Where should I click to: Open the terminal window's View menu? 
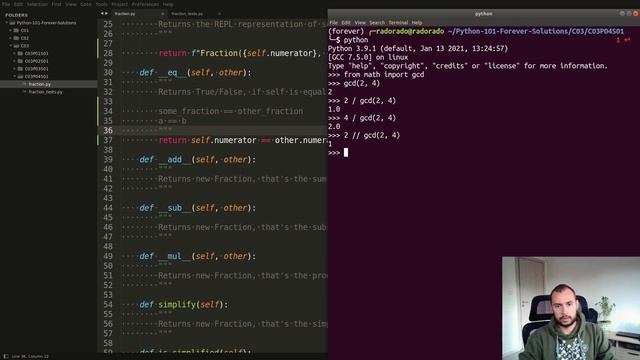coord(360,22)
